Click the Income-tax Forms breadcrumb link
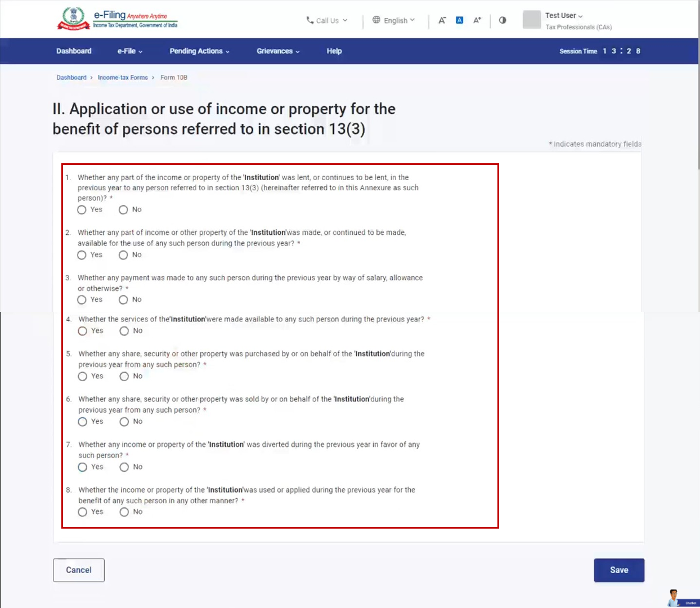 pos(123,78)
